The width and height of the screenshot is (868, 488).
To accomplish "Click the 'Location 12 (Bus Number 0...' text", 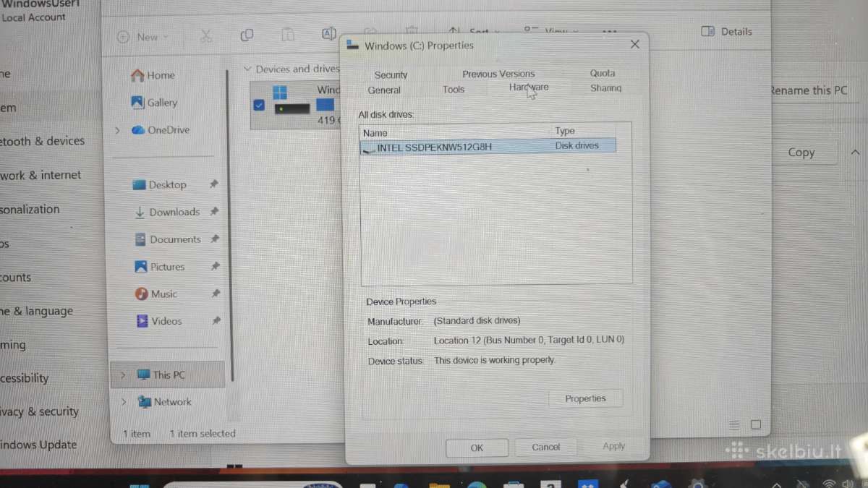I will point(529,340).
